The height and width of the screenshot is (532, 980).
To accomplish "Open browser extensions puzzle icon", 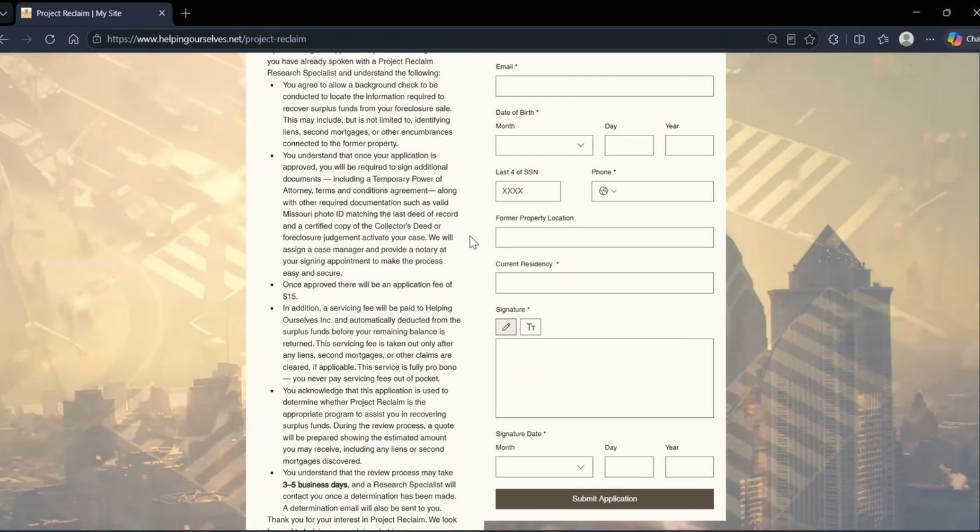I will (833, 39).
